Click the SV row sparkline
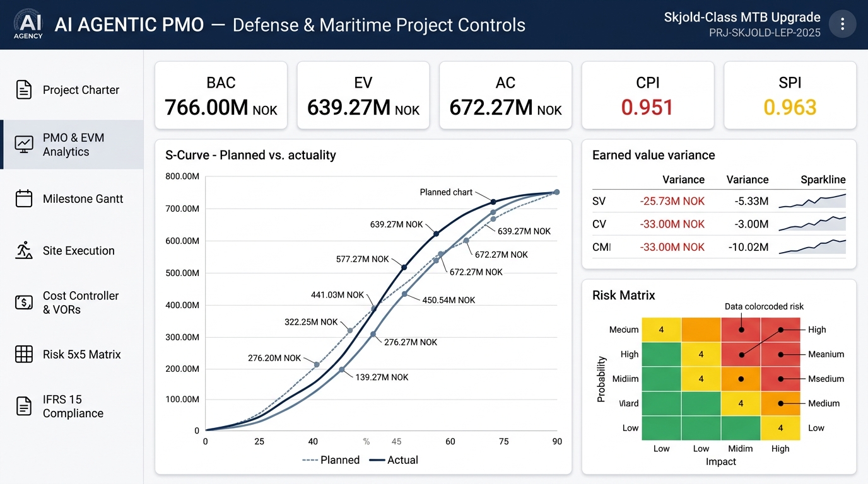The image size is (868, 484). click(812, 201)
